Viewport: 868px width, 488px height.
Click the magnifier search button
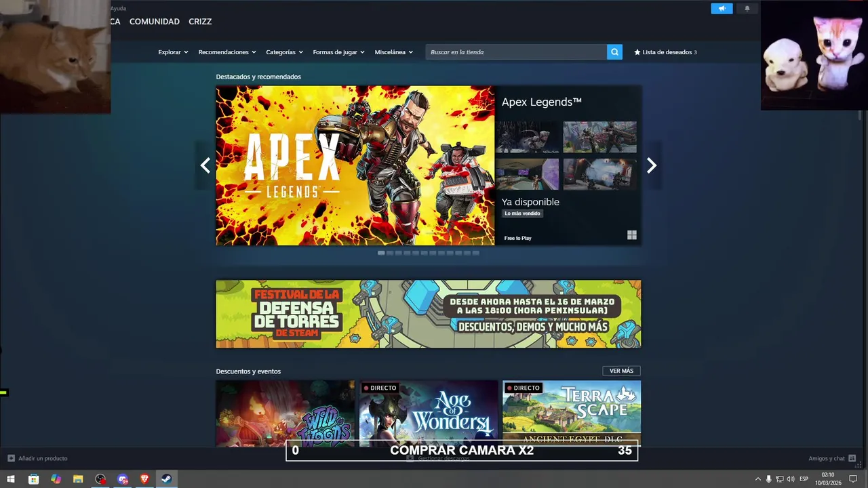pyautogui.click(x=614, y=52)
